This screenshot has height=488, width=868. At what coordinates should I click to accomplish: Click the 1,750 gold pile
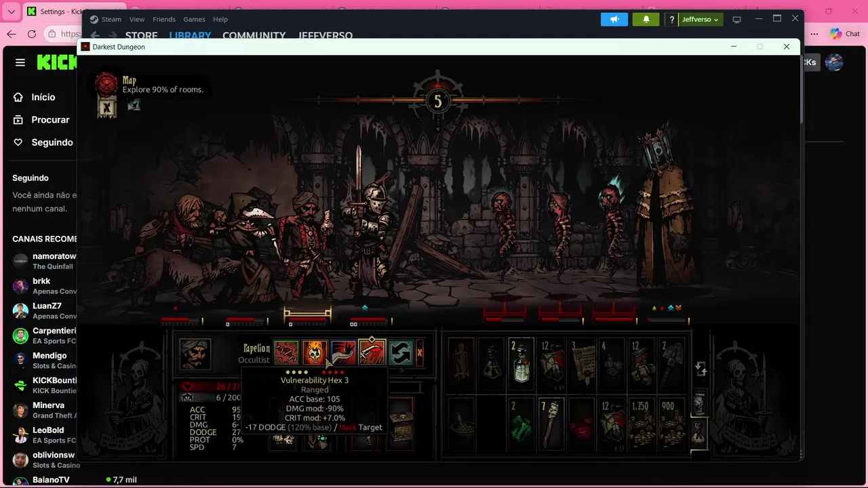click(x=642, y=424)
